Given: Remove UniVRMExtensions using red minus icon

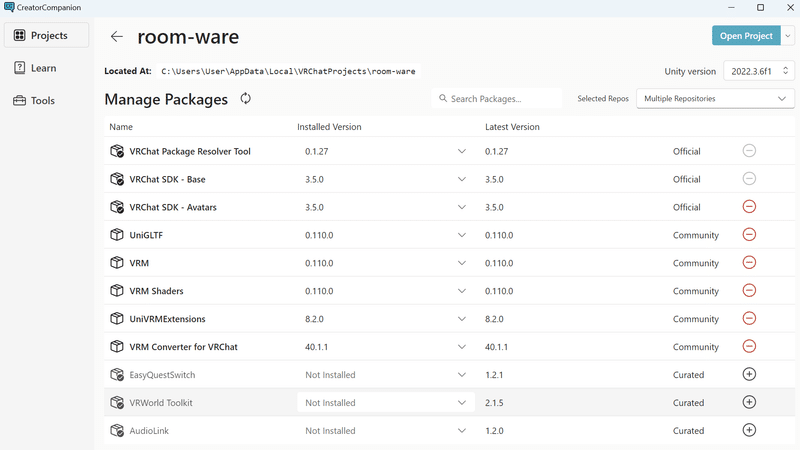Looking at the screenshot, I should pyautogui.click(x=749, y=318).
